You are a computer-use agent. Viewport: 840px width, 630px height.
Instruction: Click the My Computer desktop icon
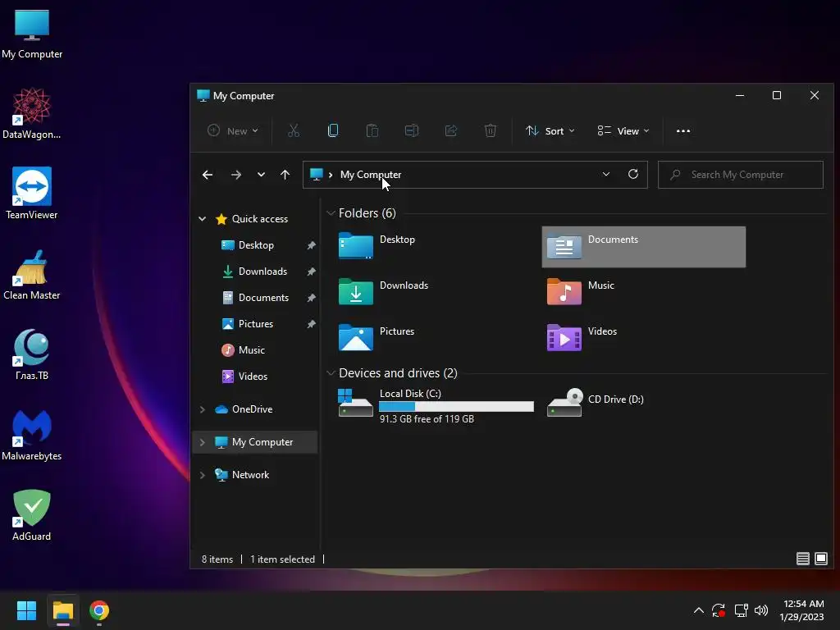tap(32, 33)
